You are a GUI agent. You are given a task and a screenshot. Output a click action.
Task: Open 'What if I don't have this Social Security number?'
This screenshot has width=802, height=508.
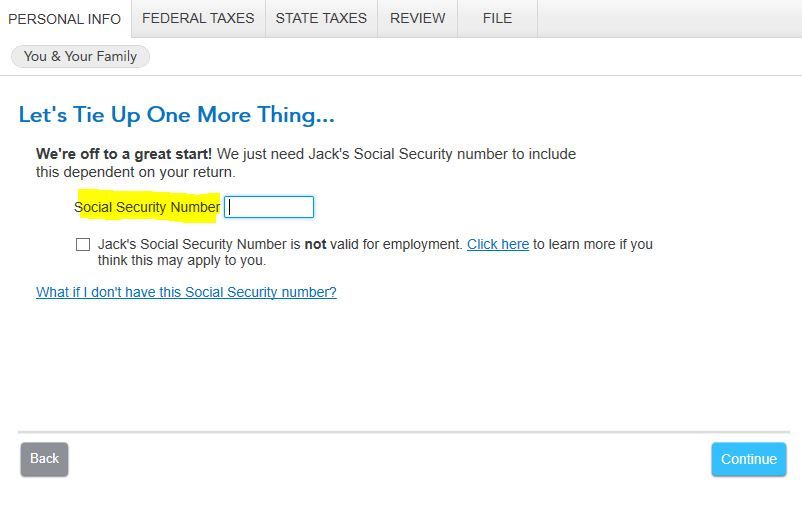186,292
